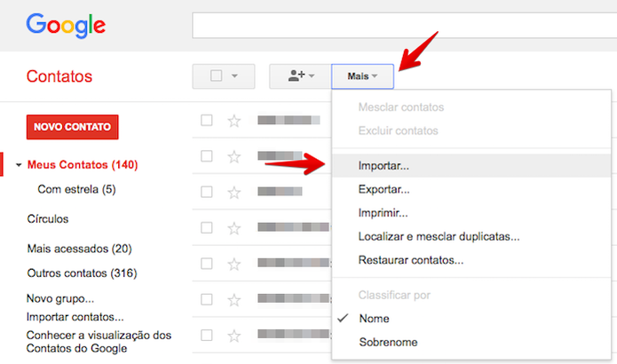Image resolution: width=617 pixels, height=364 pixels.
Task: Sort contacts by Nome
Action: coord(471,319)
